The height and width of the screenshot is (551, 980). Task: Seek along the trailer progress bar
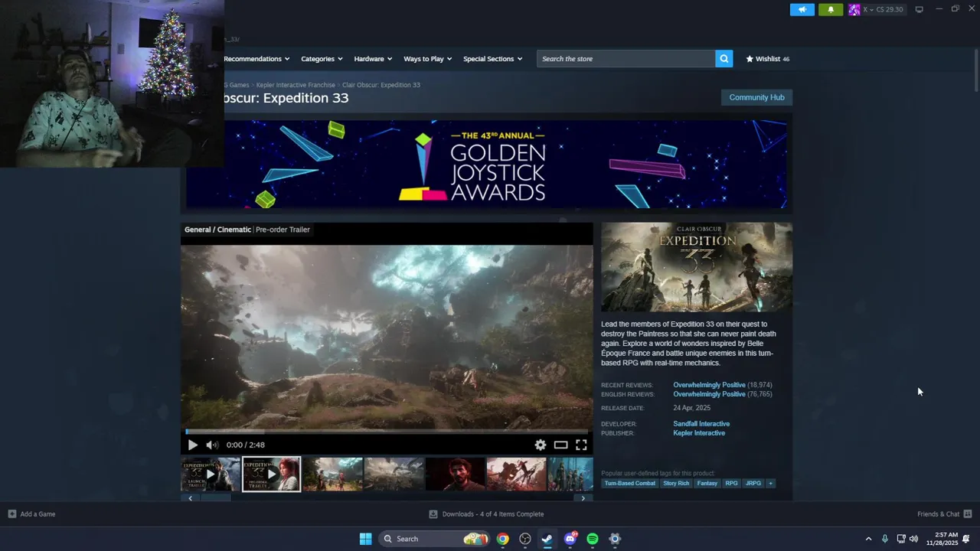[x=387, y=432]
